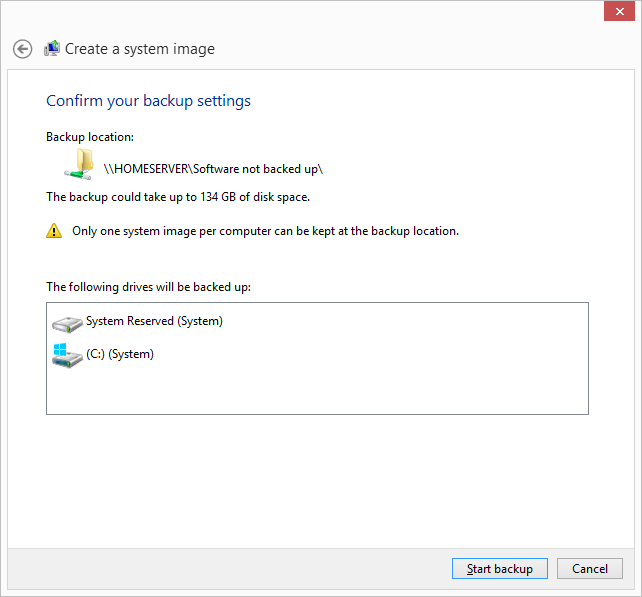The image size is (642, 597).
Task: Start the backup
Action: tap(500, 569)
